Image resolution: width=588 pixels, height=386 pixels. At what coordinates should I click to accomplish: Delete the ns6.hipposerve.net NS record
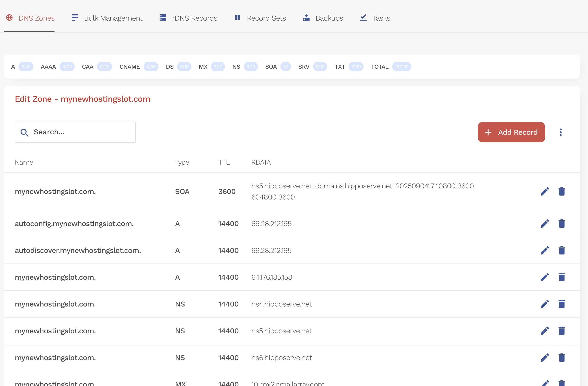(x=562, y=358)
